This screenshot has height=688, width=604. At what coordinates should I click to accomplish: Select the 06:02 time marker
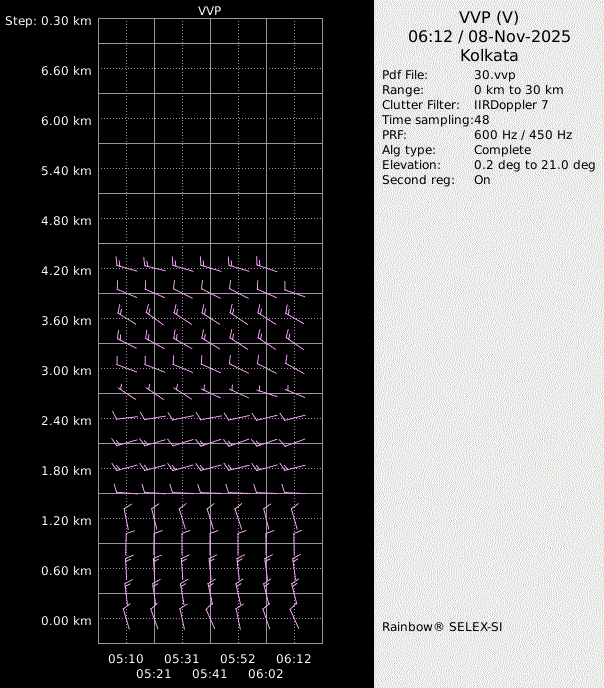tap(265, 675)
